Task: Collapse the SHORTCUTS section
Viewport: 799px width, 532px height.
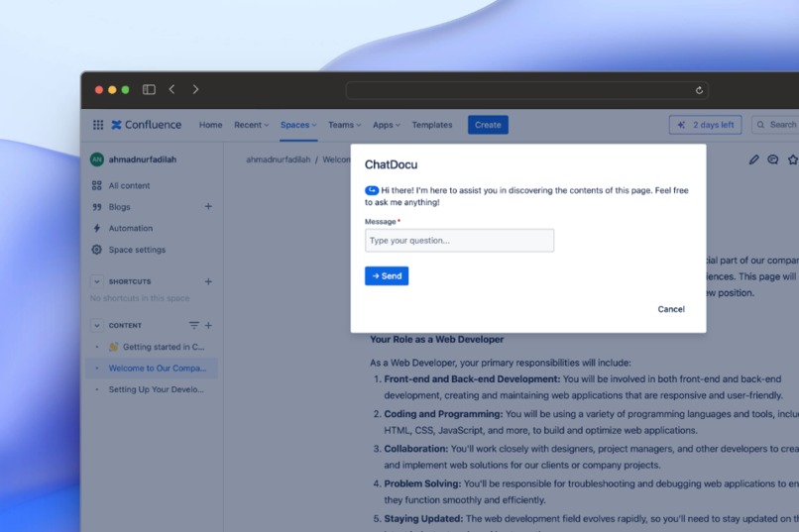Action: coord(97,281)
